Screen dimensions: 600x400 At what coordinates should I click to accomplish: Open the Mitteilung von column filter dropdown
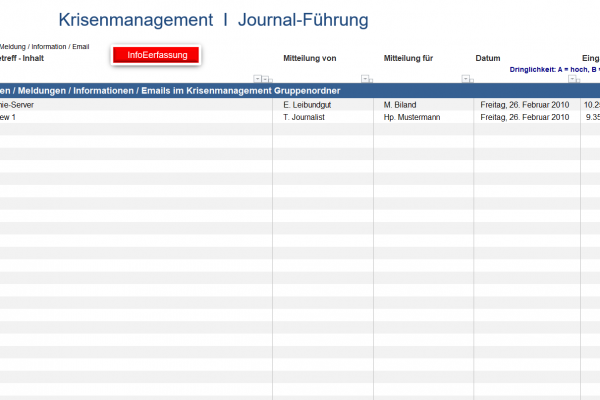(x=366, y=79)
